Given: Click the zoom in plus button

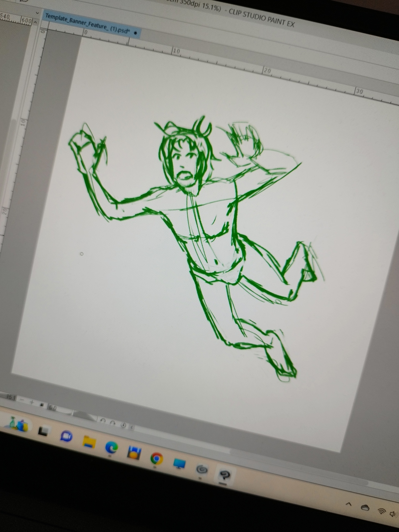Looking at the screenshot, I should tap(32, 402).
